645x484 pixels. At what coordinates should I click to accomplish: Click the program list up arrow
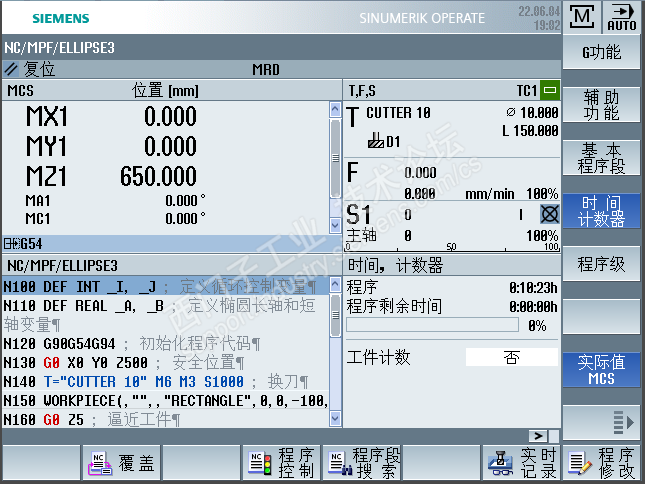[336, 284]
